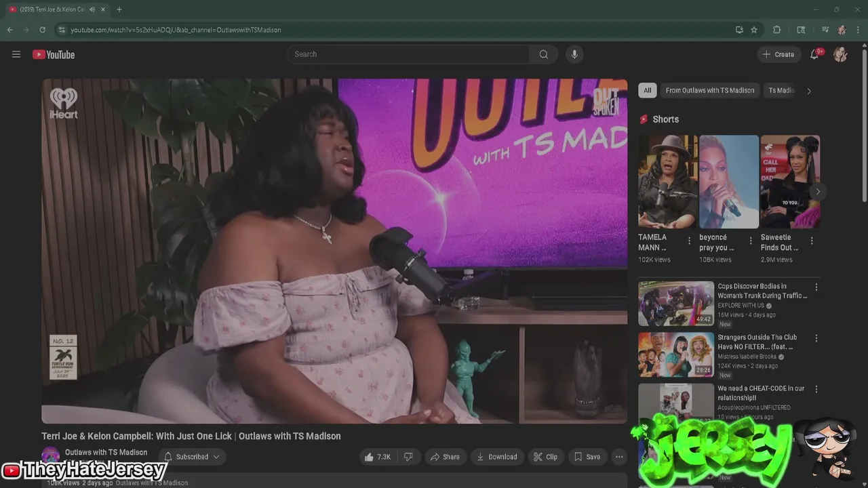
Task: Save the video to playlist
Action: [587, 457]
